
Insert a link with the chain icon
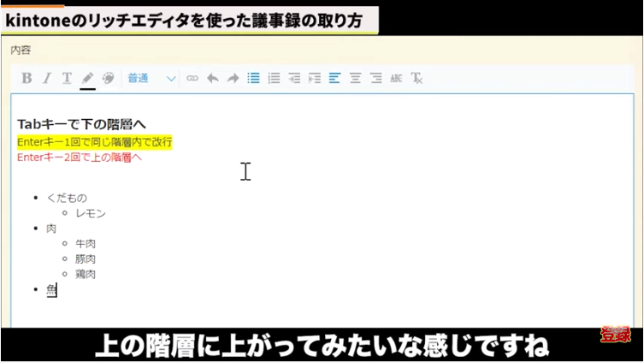pos(192,78)
